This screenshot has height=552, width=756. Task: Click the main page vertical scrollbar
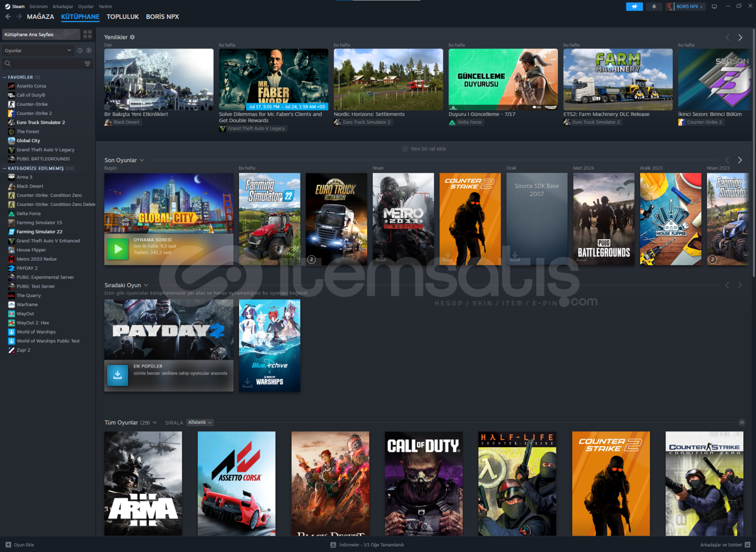(x=753, y=153)
